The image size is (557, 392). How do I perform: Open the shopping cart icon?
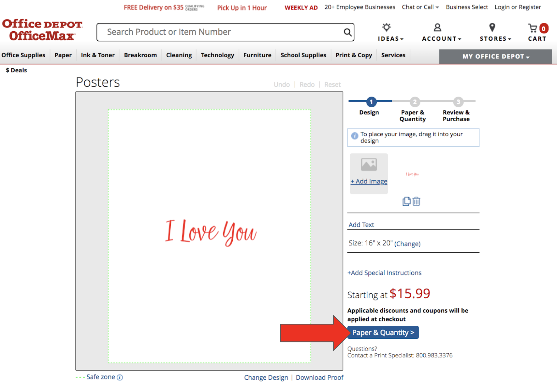point(533,28)
